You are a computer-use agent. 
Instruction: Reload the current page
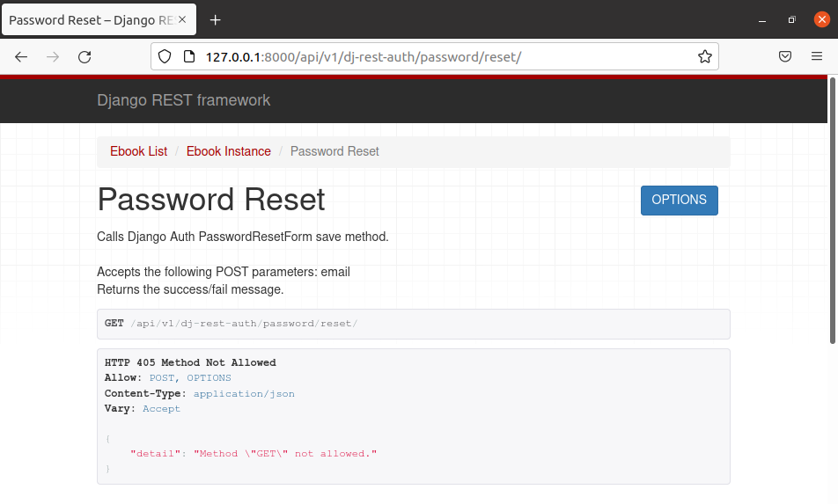[85, 56]
